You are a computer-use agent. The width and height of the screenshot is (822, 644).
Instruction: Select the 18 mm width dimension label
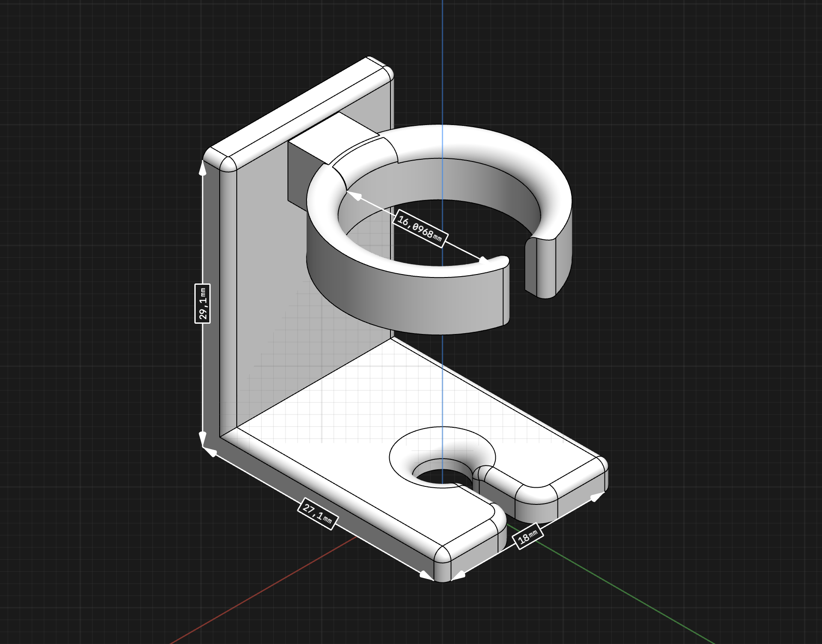pos(528,536)
